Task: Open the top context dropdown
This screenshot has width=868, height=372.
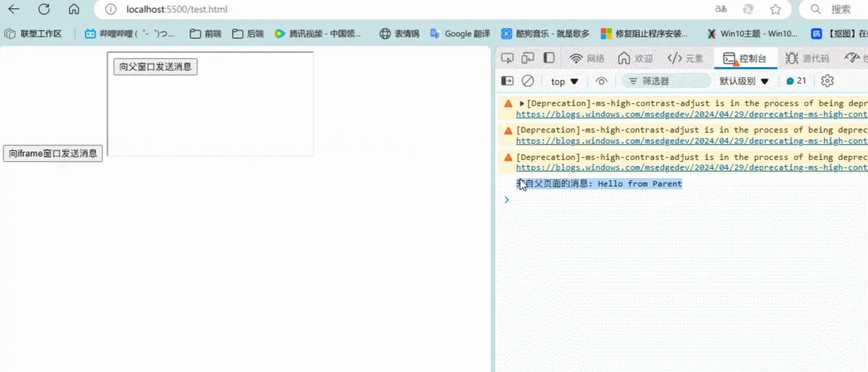Action: pos(564,81)
